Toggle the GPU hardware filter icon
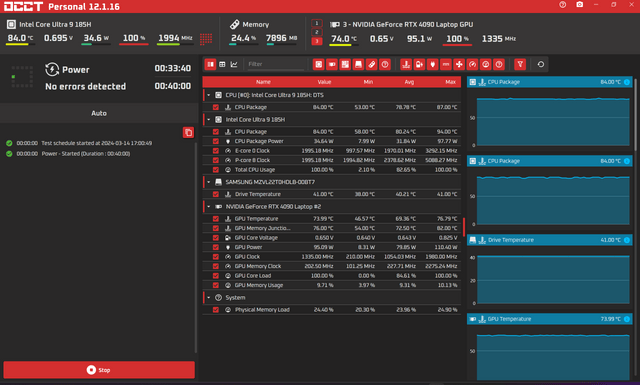640x385 pixels. pyautogui.click(x=332, y=65)
